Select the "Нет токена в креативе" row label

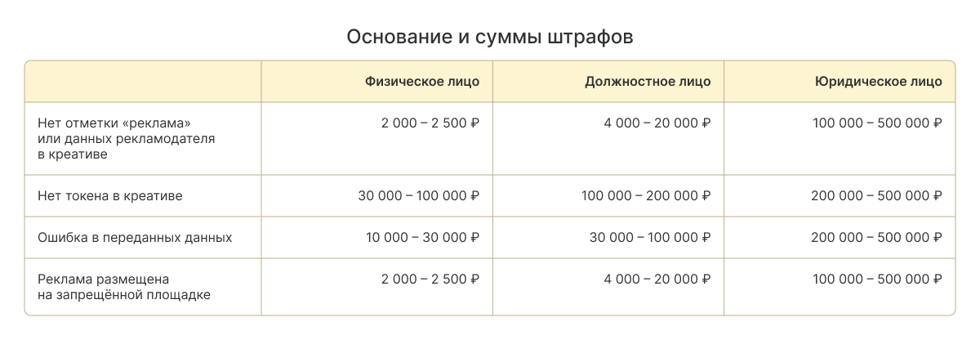(110, 196)
